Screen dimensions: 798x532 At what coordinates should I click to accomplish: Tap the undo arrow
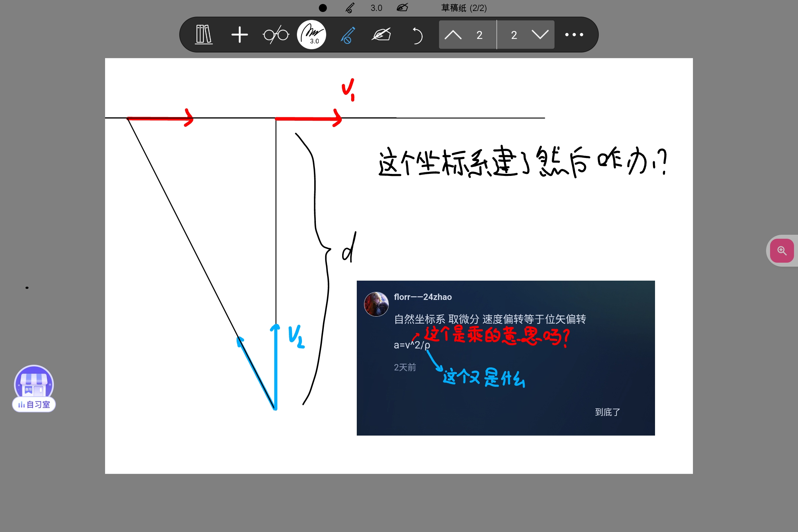(418, 34)
